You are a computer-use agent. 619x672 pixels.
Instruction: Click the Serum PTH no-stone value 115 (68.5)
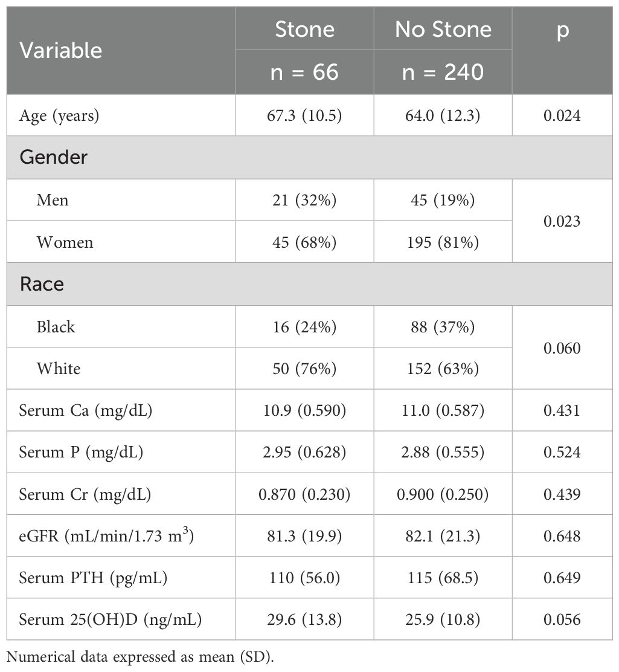[x=443, y=578]
